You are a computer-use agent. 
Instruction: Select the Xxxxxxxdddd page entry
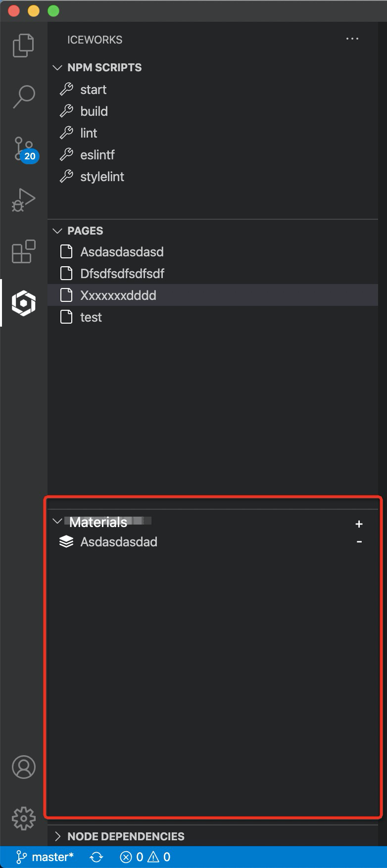pos(118,295)
